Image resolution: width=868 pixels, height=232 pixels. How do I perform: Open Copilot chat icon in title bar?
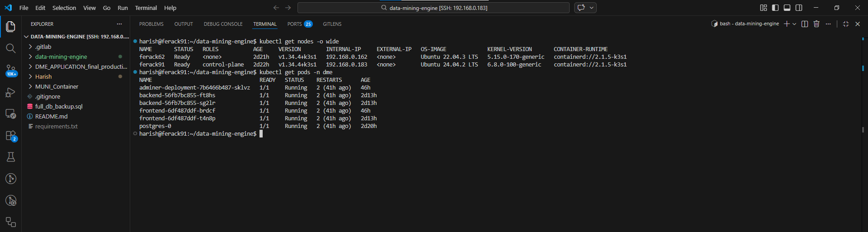pos(581,8)
